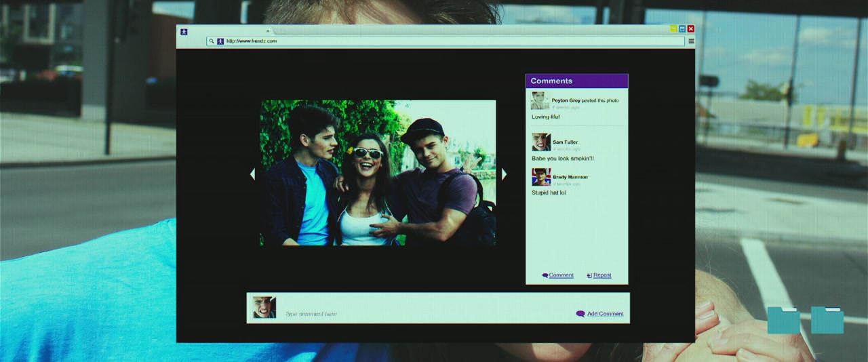Click the Comment link under the comments
This screenshot has width=868, height=362.
561,275
